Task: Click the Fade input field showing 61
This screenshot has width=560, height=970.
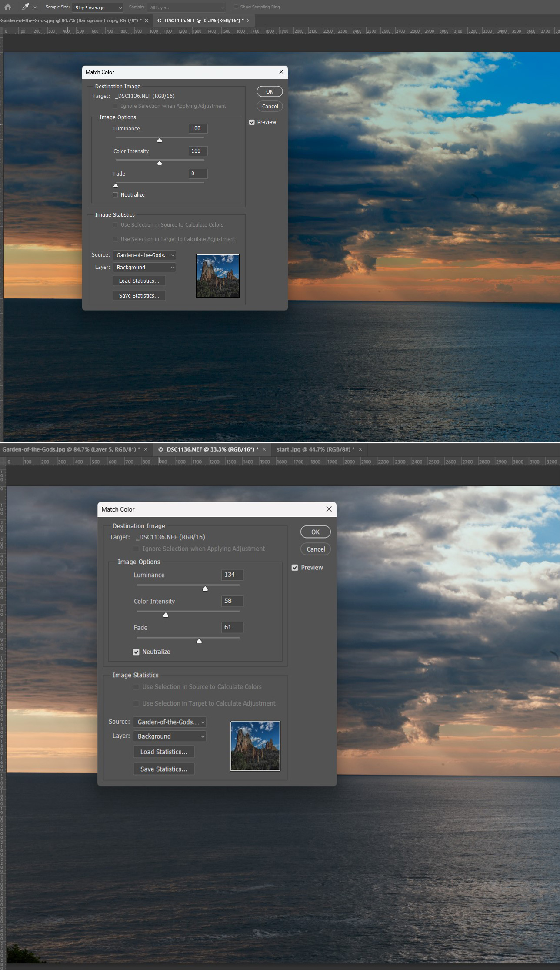Action: point(232,627)
